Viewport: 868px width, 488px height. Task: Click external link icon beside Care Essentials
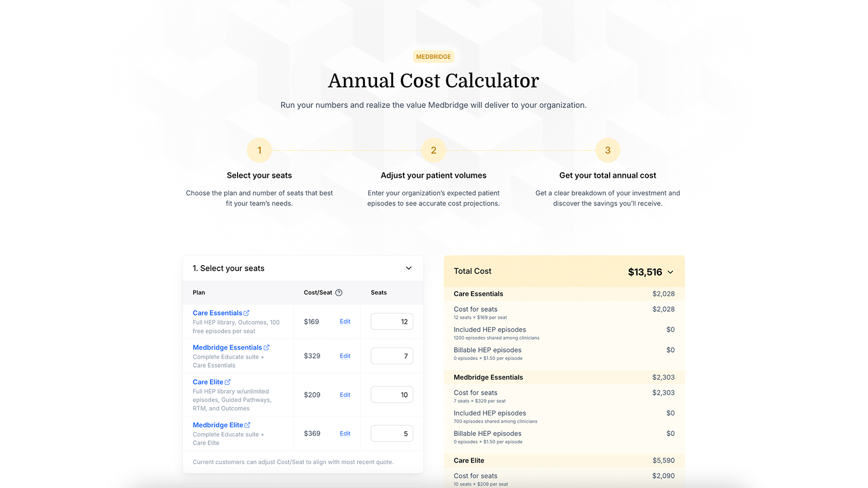pos(246,313)
